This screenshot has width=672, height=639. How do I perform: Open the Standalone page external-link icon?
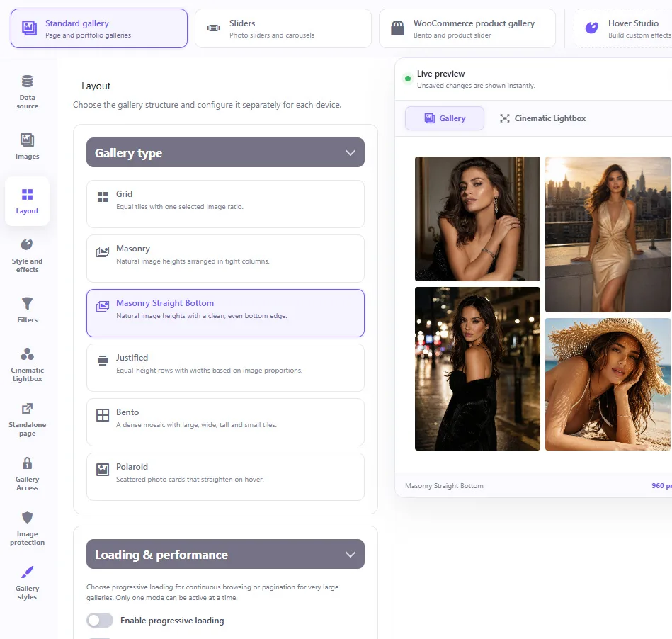[x=27, y=408]
